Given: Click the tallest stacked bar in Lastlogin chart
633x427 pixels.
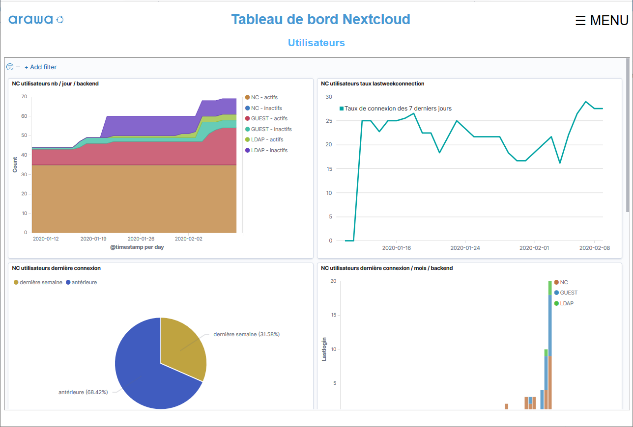Looking at the screenshot, I should [550, 345].
